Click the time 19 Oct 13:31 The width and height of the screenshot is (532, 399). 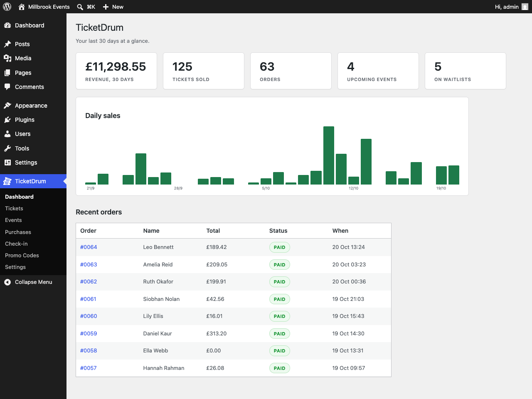click(348, 351)
